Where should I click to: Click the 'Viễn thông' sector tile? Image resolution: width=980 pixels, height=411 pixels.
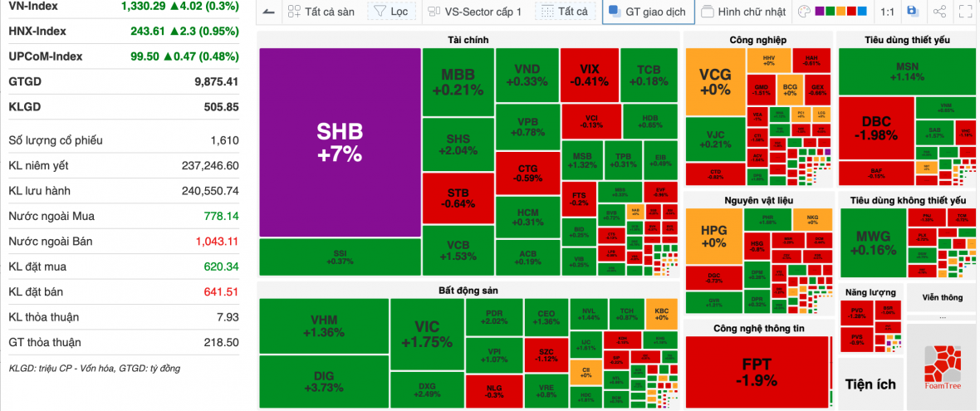coord(941,296)
